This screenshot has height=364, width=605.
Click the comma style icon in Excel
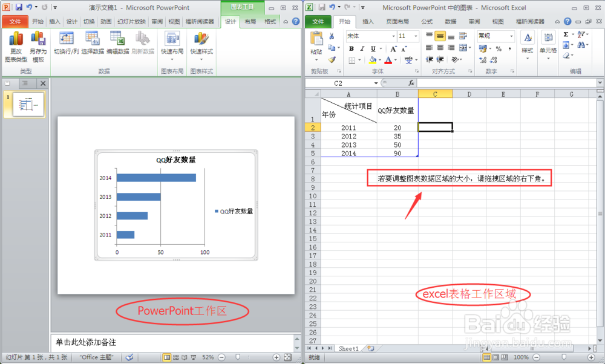click(509, 48)
